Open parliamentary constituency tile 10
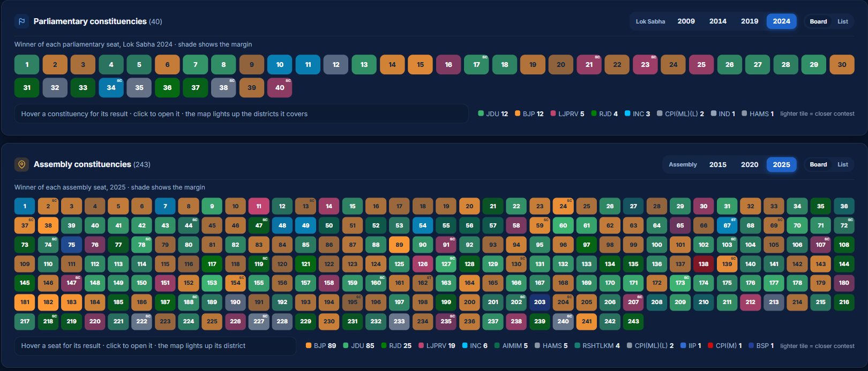The height and width of the screenshot is (371, 868). pyautogui.click(x=280, y=64)
